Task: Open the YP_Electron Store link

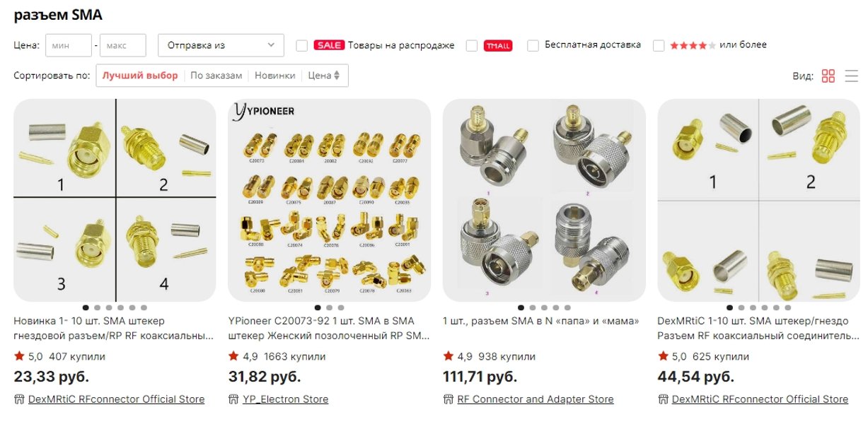Action: [x=286, y=399]
